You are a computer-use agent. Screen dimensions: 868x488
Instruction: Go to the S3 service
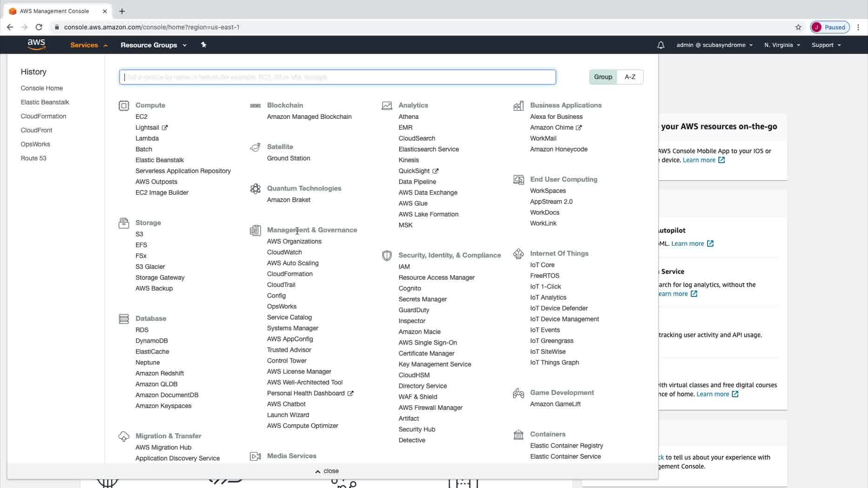click(x=139, y=234)
